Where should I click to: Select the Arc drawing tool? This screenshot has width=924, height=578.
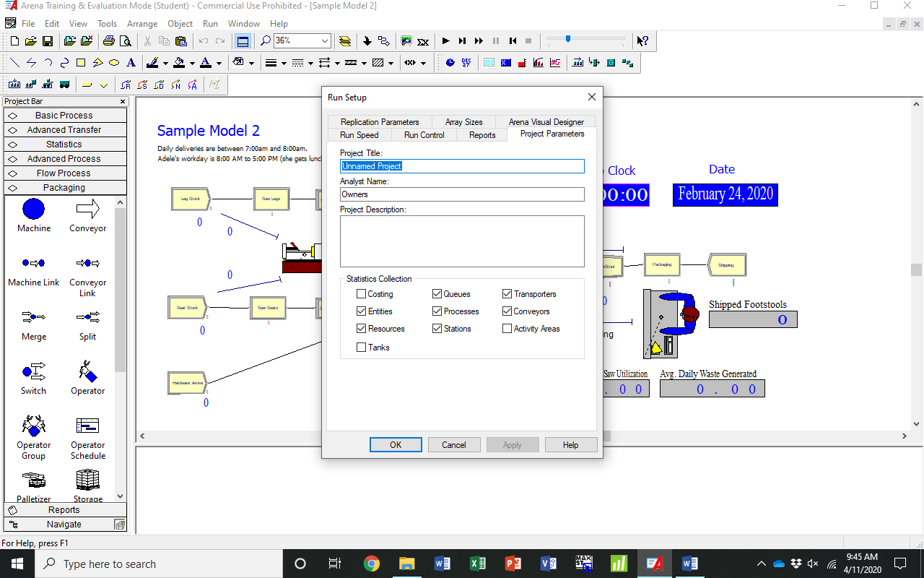48,63
